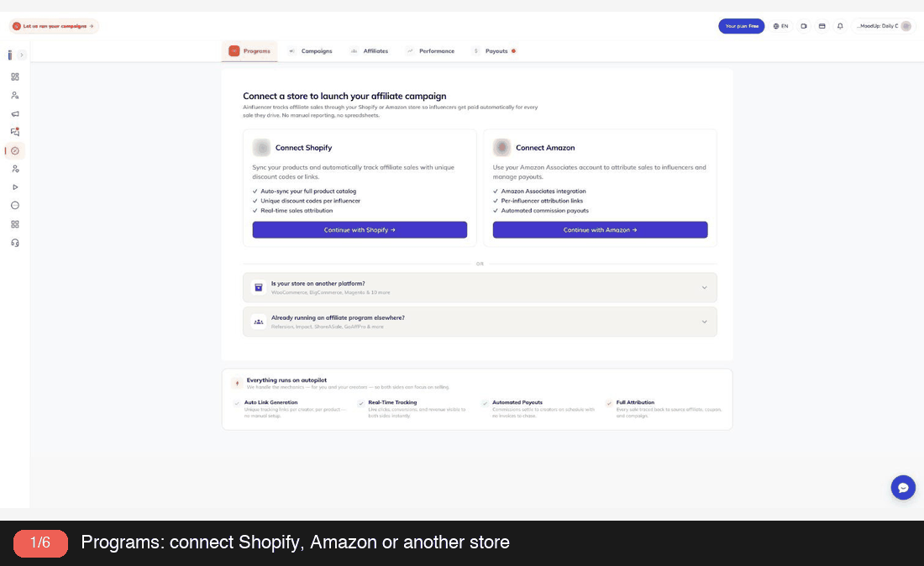The width and height of the screenshot is (924, 566).
Task: Open the four-squares apps sidebar icon
Action: (x=15, y=224)
